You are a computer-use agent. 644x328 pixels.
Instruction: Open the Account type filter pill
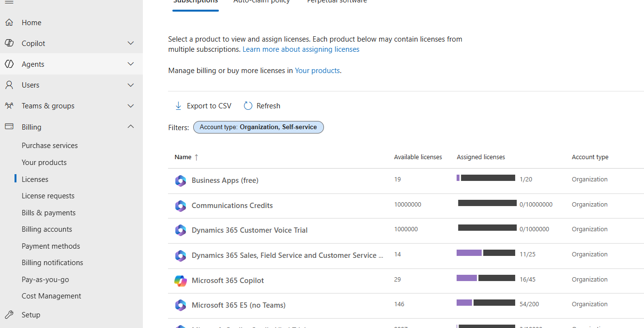259,127
